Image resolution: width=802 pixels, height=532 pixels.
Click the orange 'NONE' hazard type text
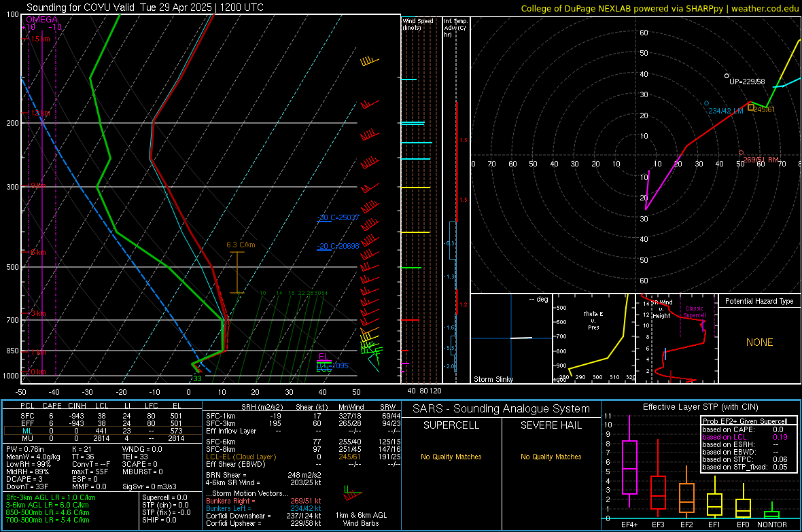tap(760, 342)
